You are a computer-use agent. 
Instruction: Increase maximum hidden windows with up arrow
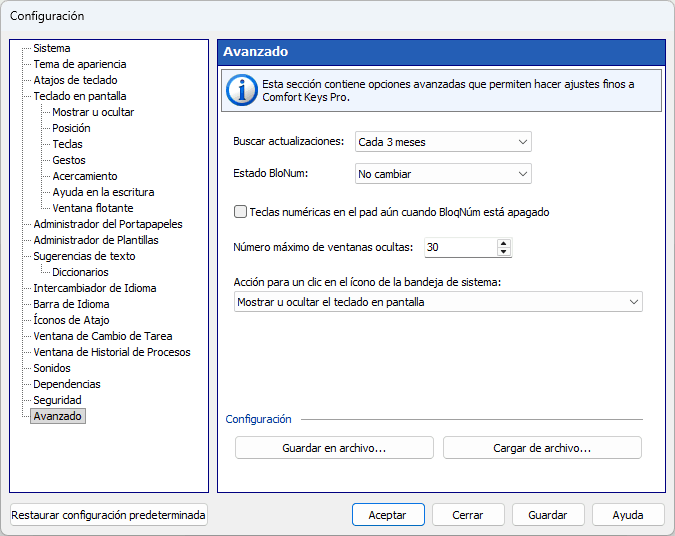pyautogui.click(x=503, y=243)
